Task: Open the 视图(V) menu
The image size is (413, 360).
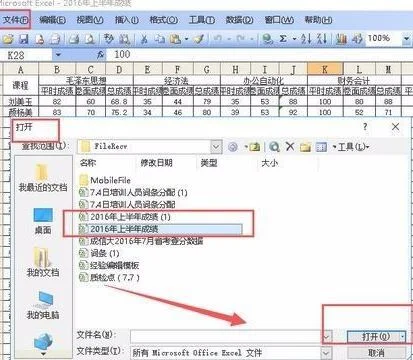Action: [x=90, y=20]
